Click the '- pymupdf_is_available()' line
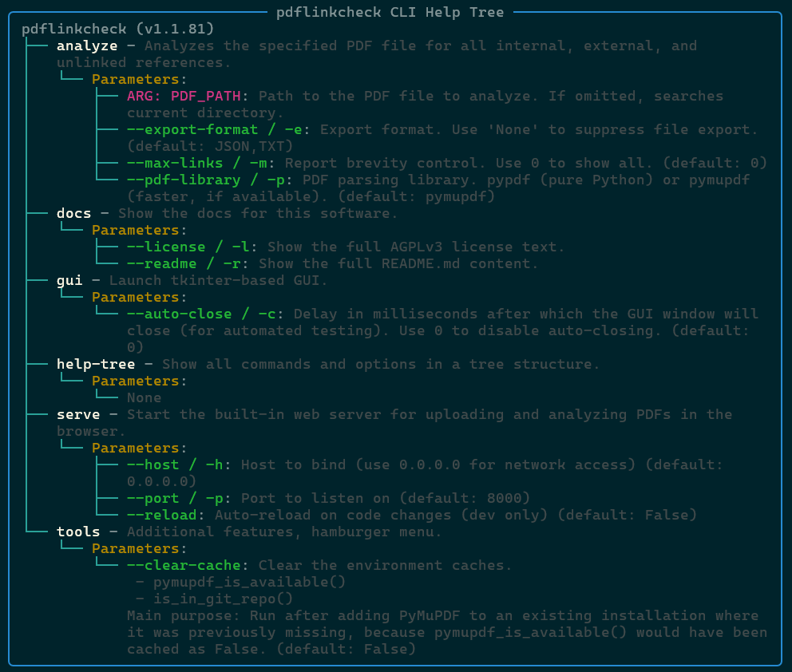Viewport: 792px width, 672px height. coord(241,582)
